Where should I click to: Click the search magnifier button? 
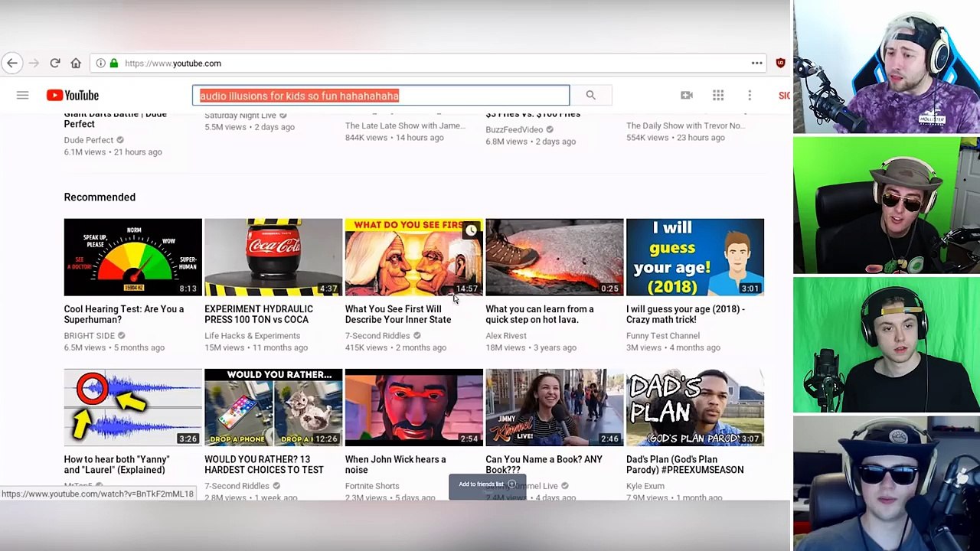(x=590, y=95)
